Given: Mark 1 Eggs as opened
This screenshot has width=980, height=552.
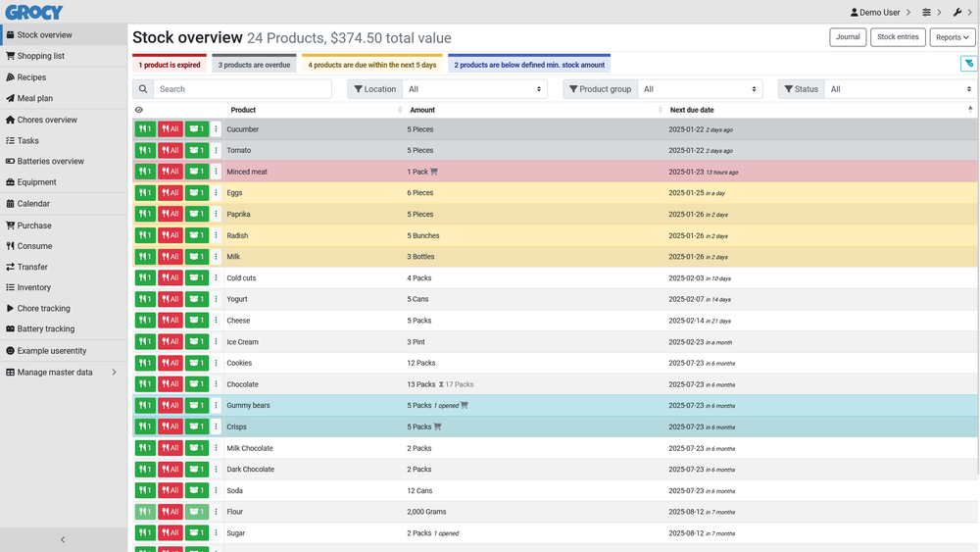Looking at the screenshot, I should (197, 193).
